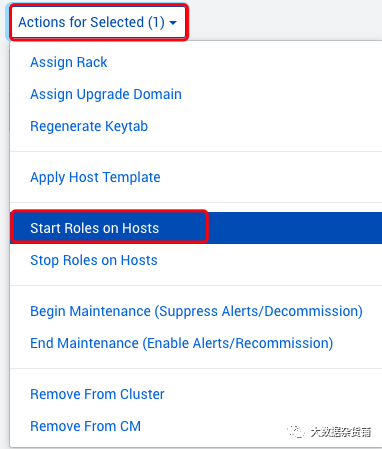Select End Maintenance (Enable Alerts/Recommission)
Viewport: 382px width, 449px height.
tap(182, 343)
